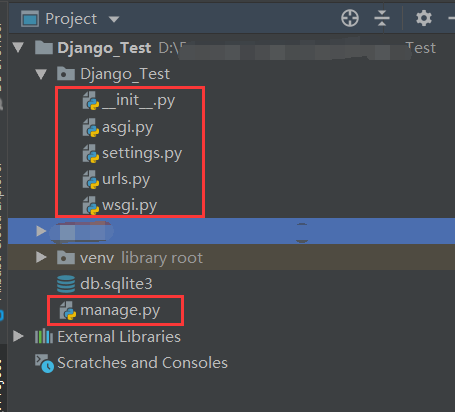
Task: Select asgi.py file
Action: click(127, 128)
